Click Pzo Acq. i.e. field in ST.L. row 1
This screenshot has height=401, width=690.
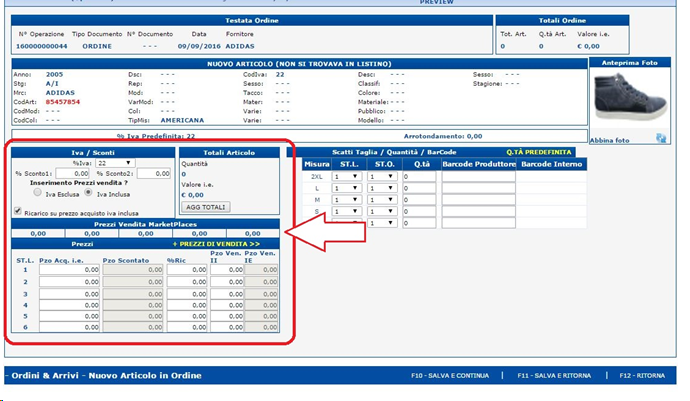click(70, 270)
